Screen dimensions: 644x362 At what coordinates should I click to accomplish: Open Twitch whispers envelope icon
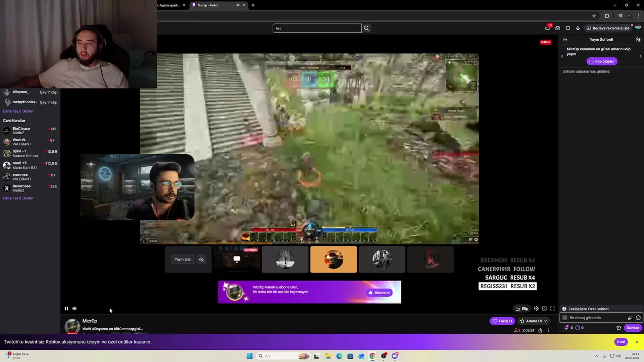click(557, 28)
